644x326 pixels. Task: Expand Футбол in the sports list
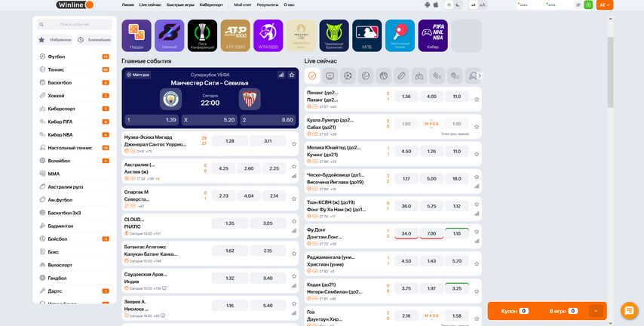[x=74, y=57]
